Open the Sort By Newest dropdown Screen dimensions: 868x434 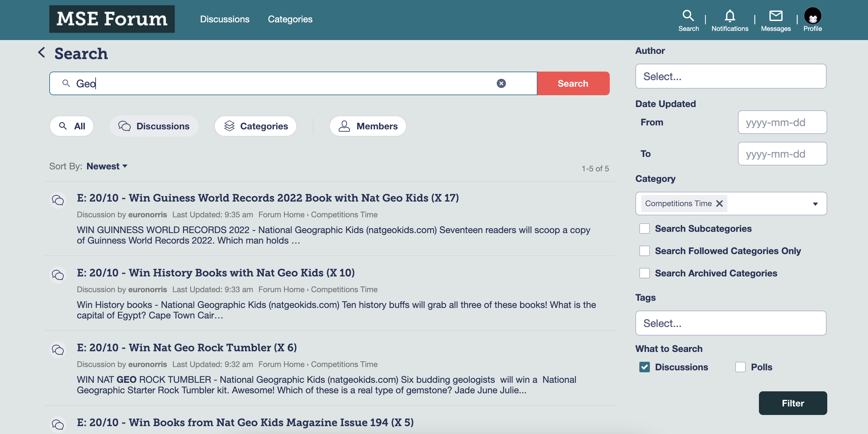107,166
